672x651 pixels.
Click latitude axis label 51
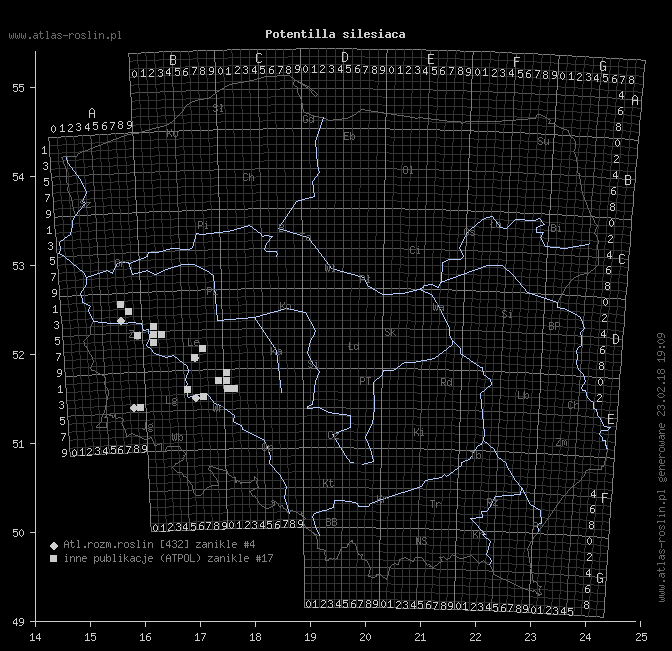(x=18, y=444)
